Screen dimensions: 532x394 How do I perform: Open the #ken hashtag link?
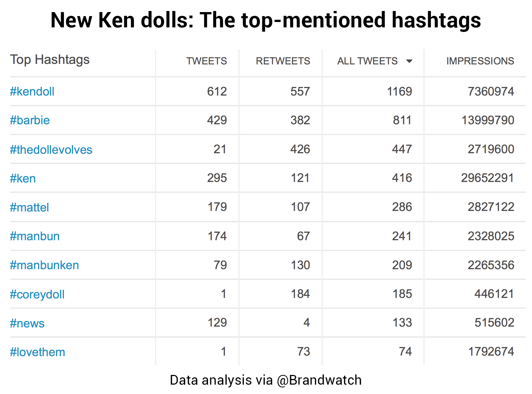tap(23, 178)
